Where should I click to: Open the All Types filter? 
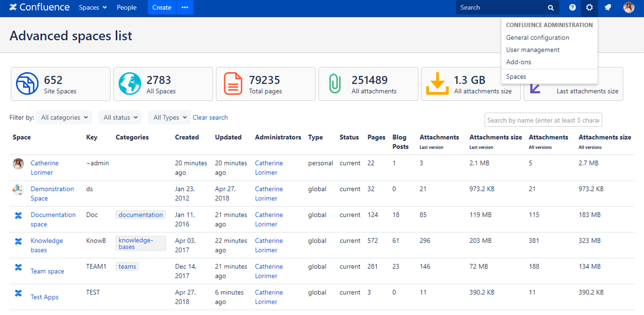(x=170, y=118)
